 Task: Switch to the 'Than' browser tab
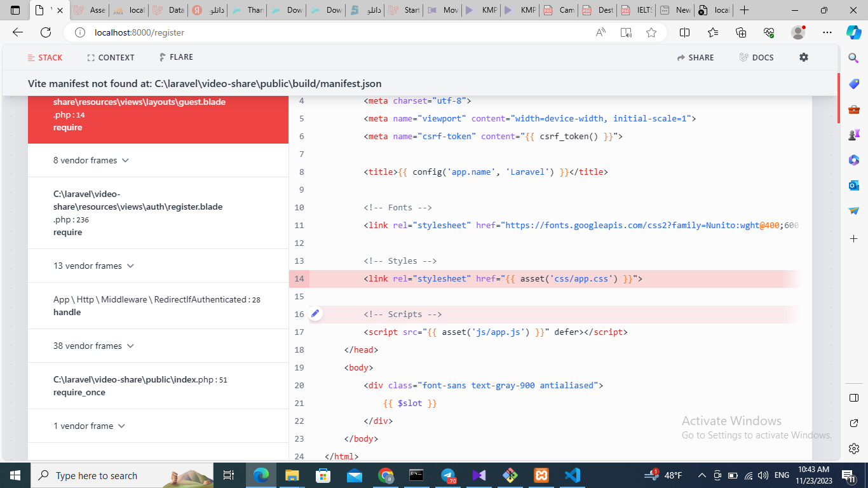[x=247, y=10]
